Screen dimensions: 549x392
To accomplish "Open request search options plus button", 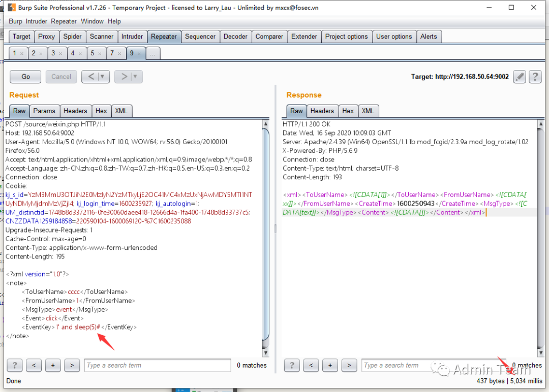I will 53,365.
